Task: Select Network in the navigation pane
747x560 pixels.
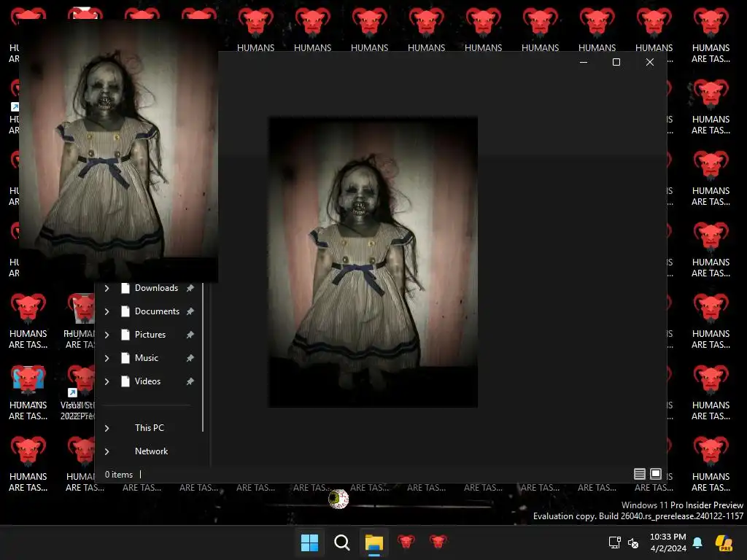Action: (x=152, y=451)
